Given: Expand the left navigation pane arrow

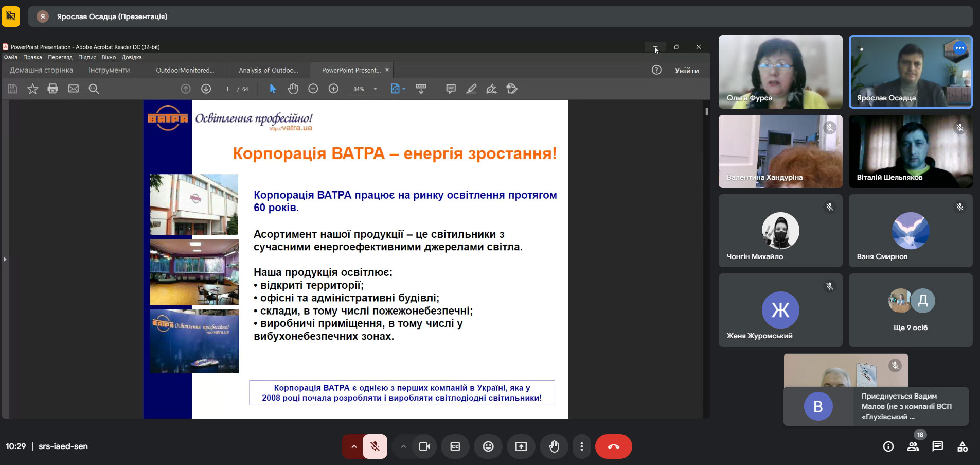Looking at the screenshot, I should point(5,259).
